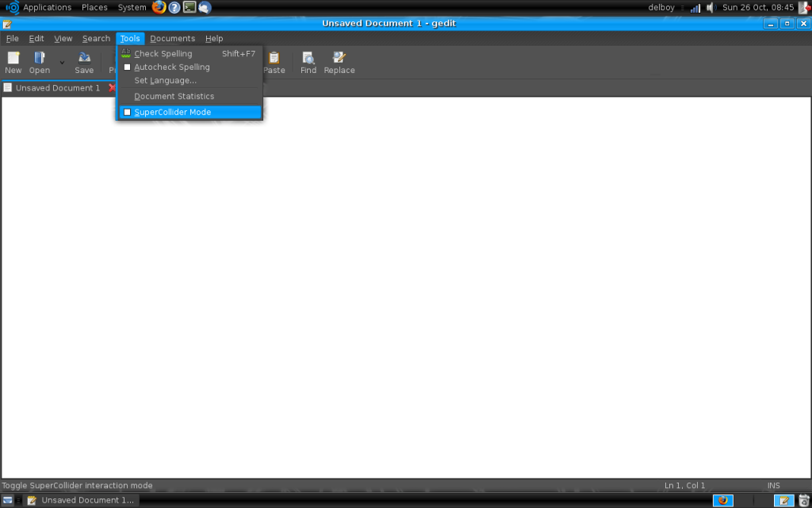812x508 pixels.
Task: Click the New document toolbar button
Action: tap(13, 63)
